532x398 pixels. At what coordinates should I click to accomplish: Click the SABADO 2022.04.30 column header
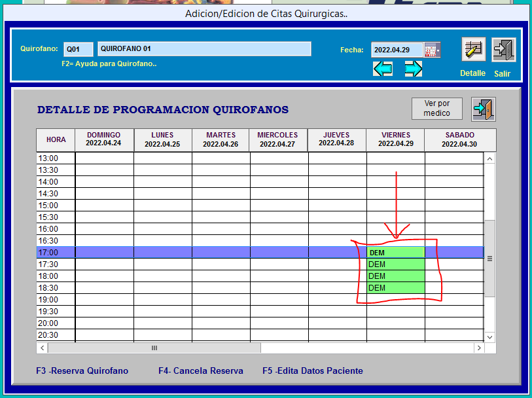click(460, 139)
